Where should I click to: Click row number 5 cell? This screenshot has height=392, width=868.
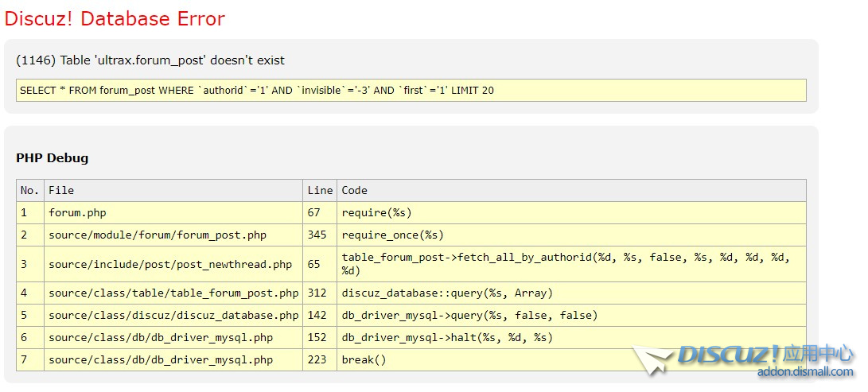click(x=30, y=316)
